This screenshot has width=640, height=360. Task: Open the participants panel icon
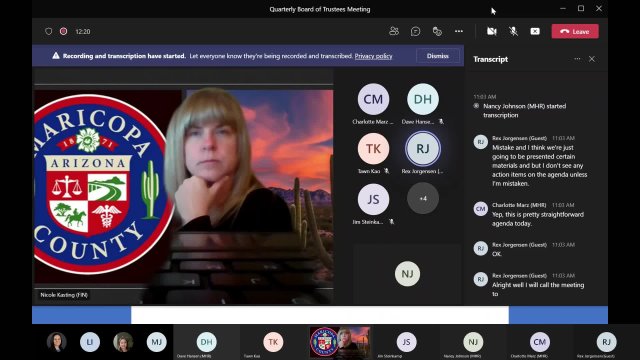click(394, 31)
